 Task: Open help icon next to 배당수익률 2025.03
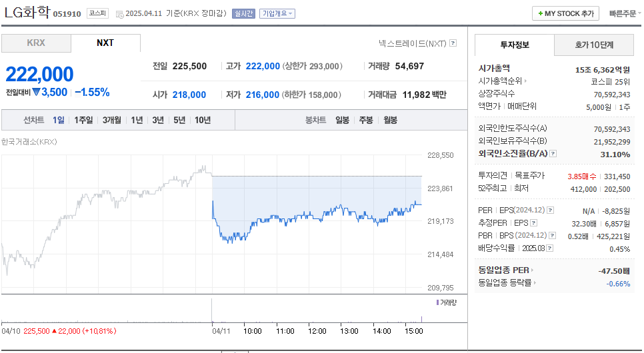click(550, 248)
